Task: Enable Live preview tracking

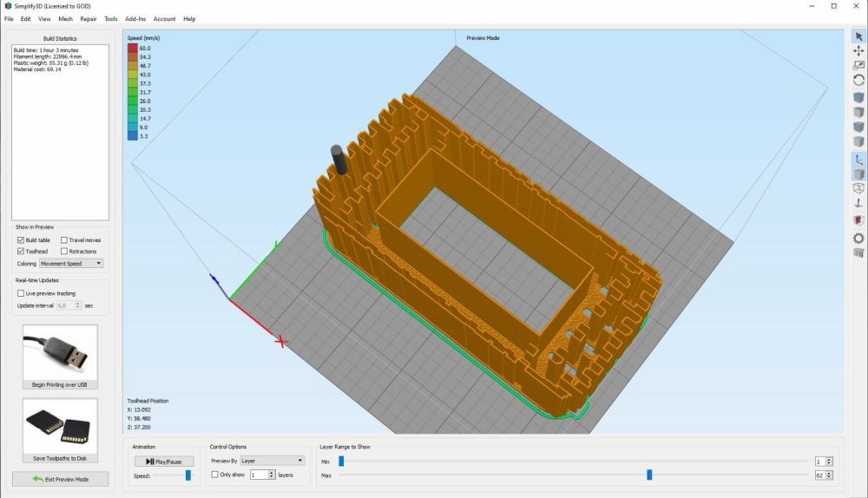Action: click(21, 293)
